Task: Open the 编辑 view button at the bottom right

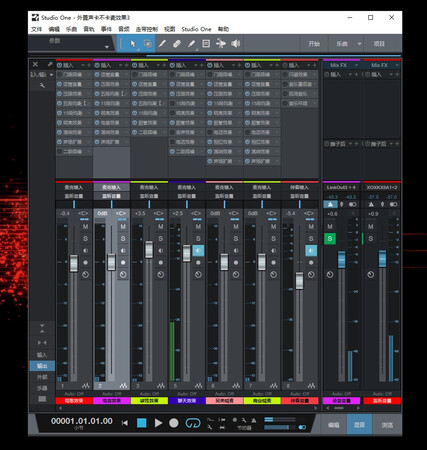Action: click(333, 425)
